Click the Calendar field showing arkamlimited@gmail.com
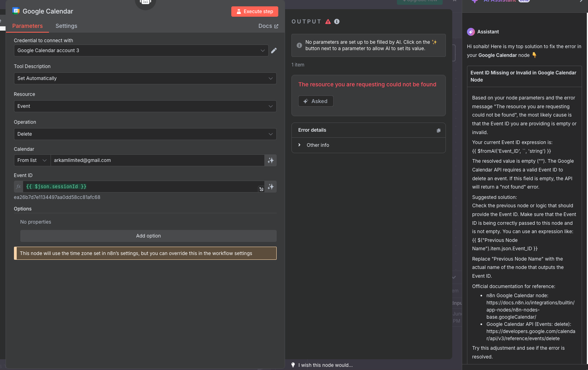 pos(157,160)
